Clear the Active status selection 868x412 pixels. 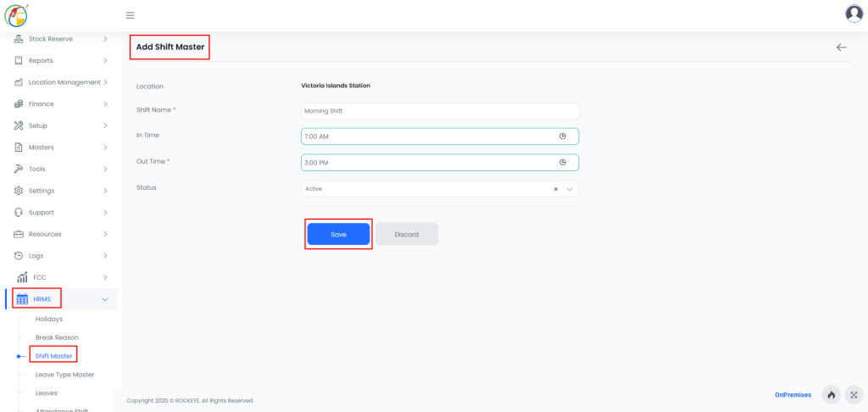pyautogui.click(x=555, y=189)
